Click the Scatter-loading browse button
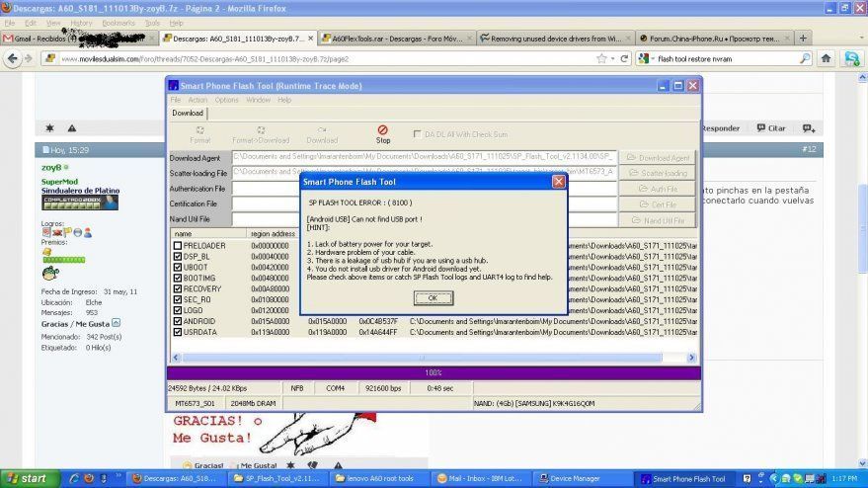Image resolution: width=868 pixels, height=488 pixels. coord(657,174)
